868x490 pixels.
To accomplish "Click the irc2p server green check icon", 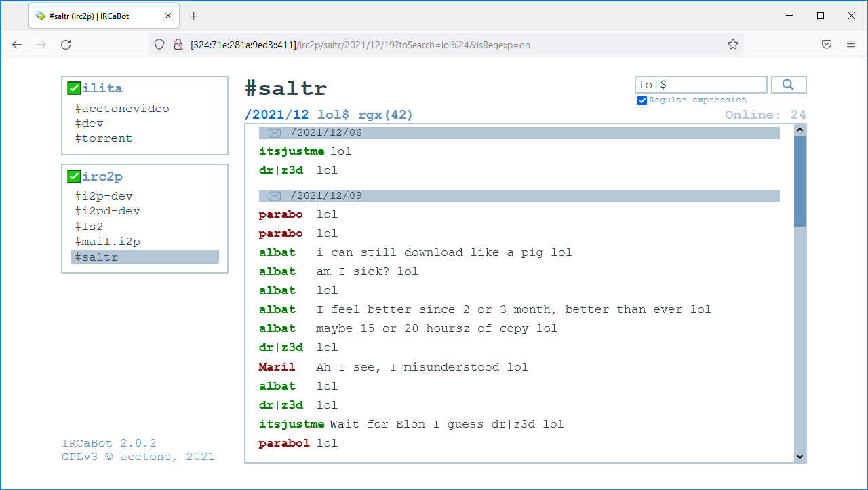I will coord(74,176).
